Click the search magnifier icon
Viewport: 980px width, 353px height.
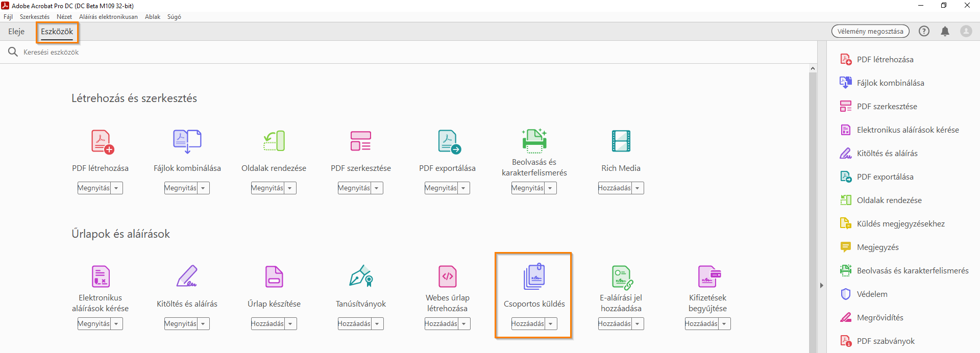tap(13, 52)
